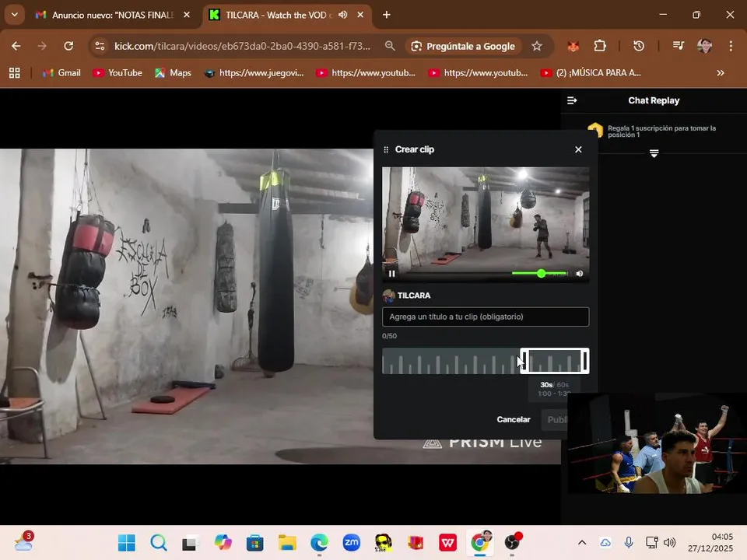
Task: Open the TILCARA channel avatar
Action: point(388,296)
